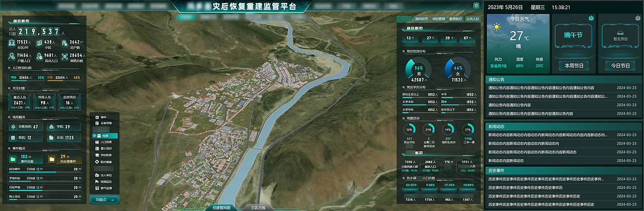Image resolution: width=644 pixels, height=211 pixels.
Task: Select the 教育医疗 tab
Action: 455,19
